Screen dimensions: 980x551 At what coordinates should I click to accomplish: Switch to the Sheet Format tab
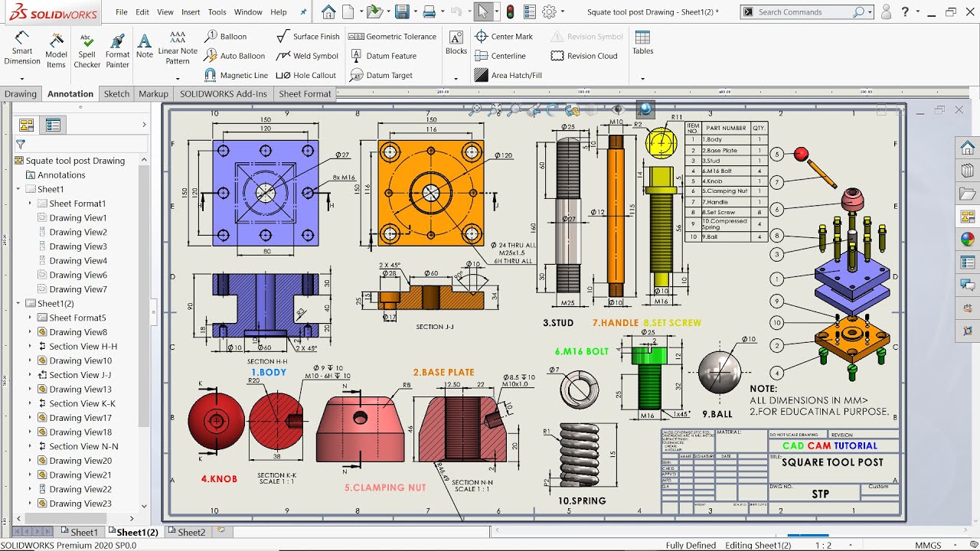305,93
